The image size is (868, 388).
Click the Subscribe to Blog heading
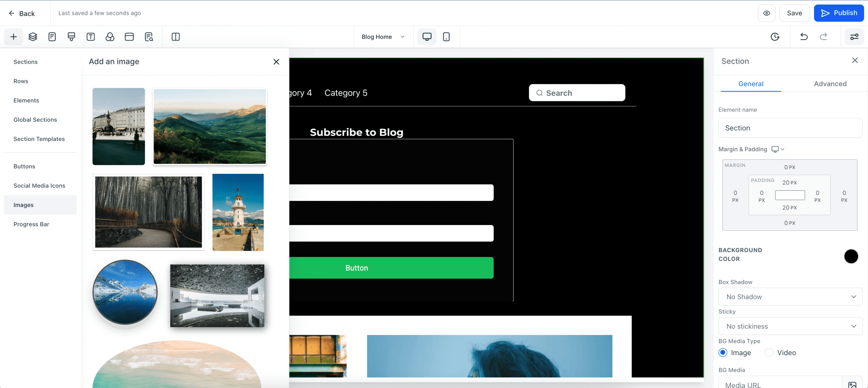pos(356,132)
